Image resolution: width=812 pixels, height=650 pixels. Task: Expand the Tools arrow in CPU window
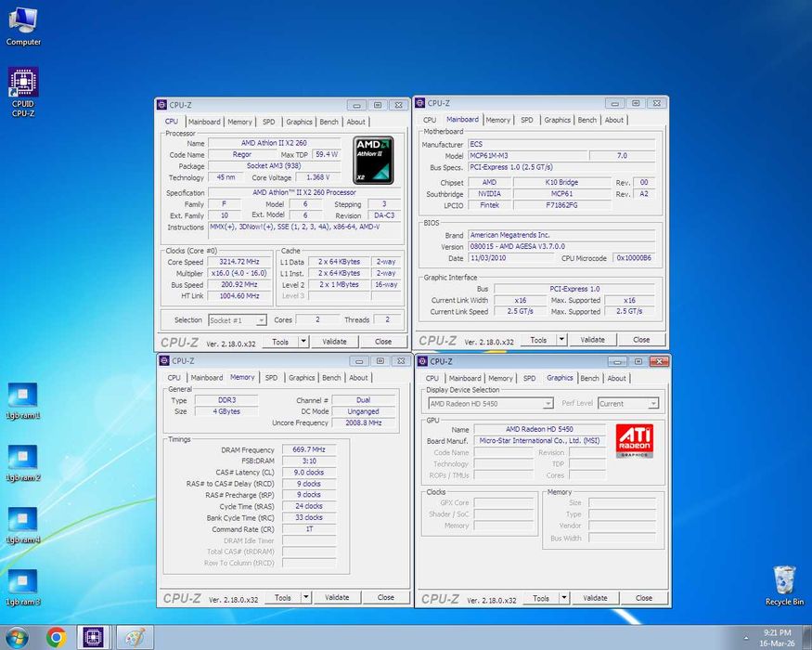click(304, 342)
